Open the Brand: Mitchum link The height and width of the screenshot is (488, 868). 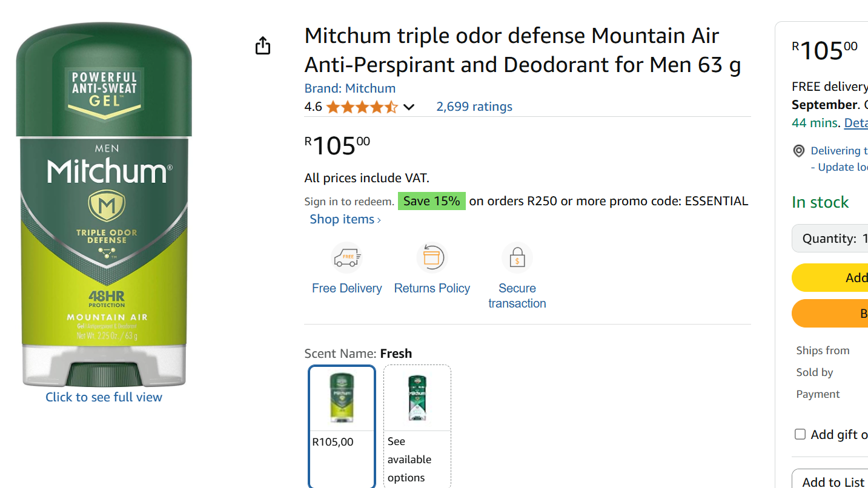(350, 88)
